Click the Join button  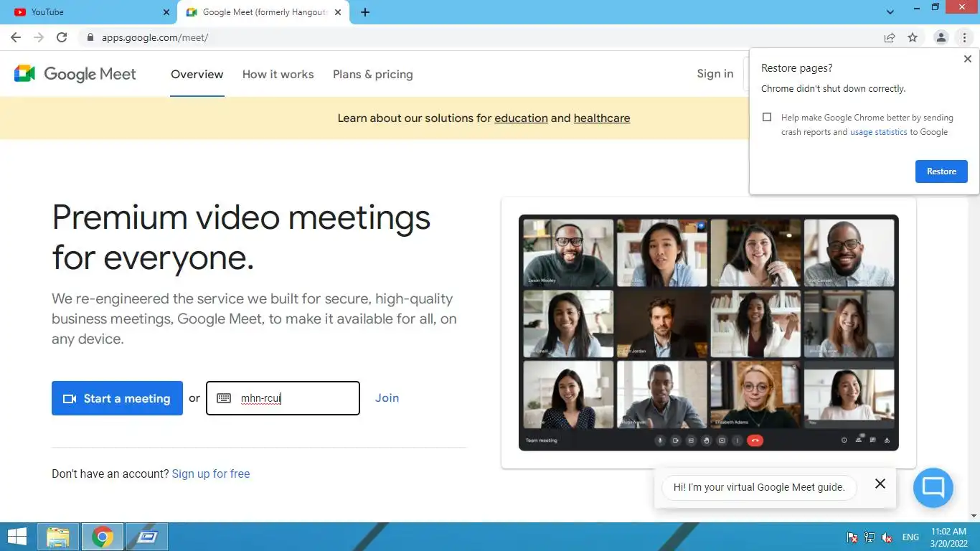[387, 398]
